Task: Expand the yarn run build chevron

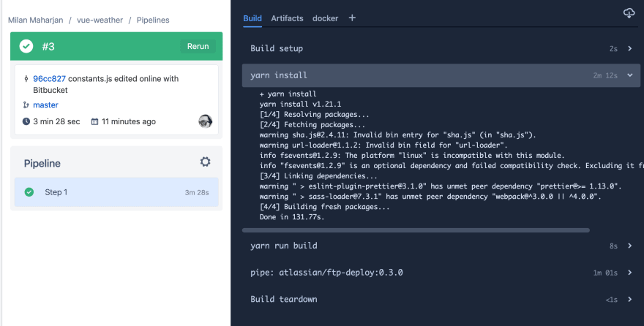Action: click(x=629, y=246)
